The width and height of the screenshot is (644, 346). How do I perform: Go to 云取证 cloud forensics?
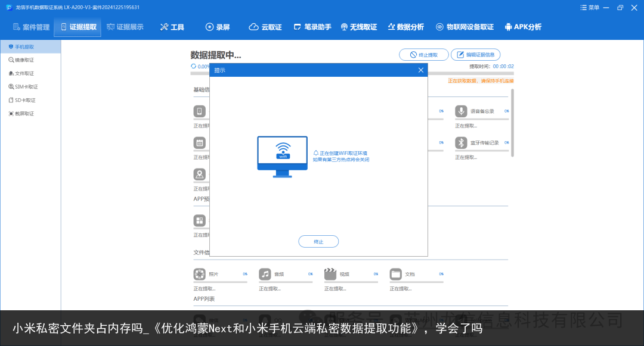265,27
